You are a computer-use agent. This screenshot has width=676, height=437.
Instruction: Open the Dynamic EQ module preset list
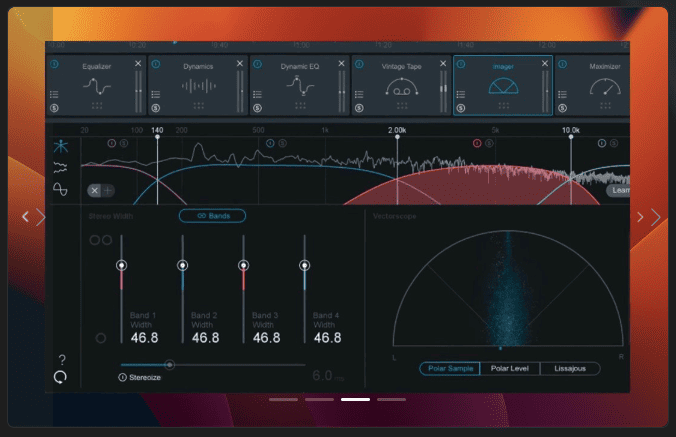257,94
